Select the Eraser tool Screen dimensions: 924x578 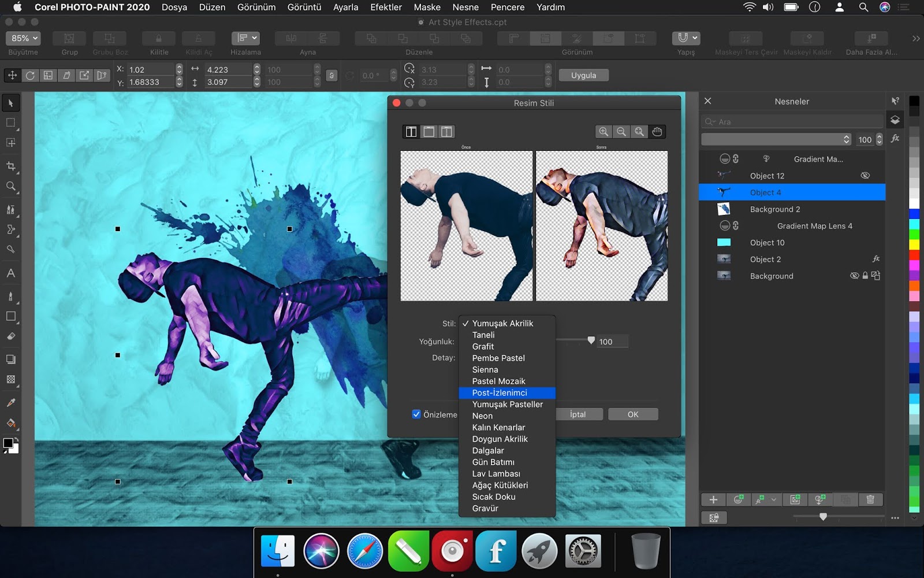(x=10, y=336)
